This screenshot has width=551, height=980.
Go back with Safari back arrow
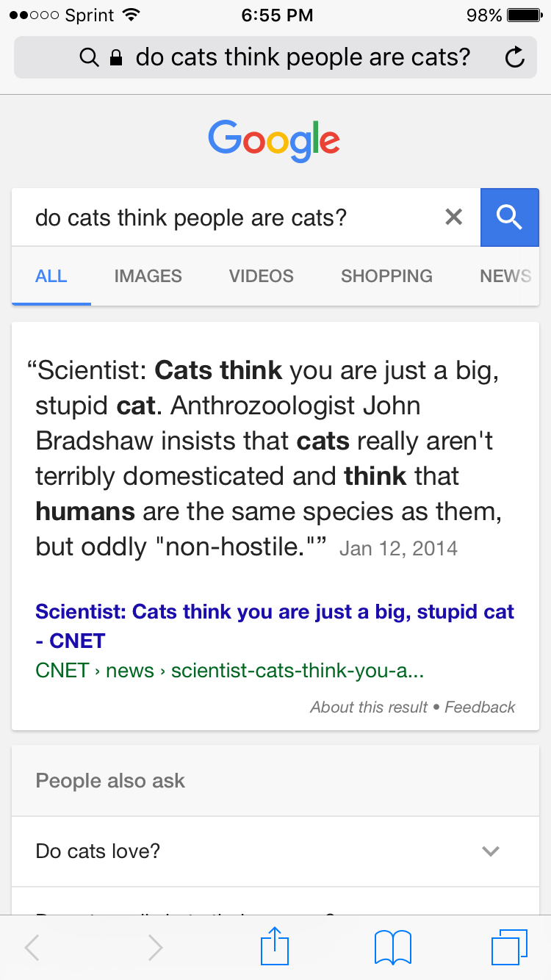pyautogui.click(x=32, y=947)
